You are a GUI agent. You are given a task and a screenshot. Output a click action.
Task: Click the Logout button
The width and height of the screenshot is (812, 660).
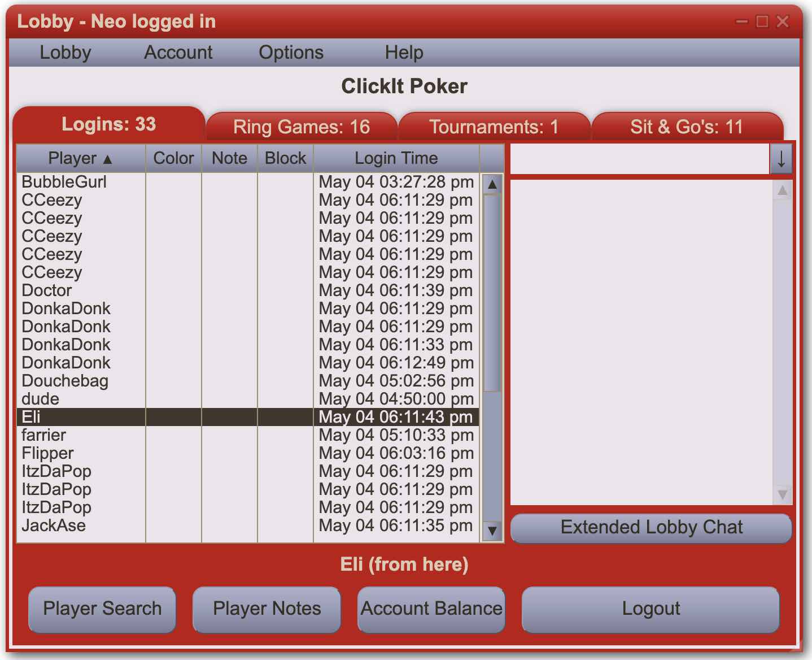coord(651,609)
